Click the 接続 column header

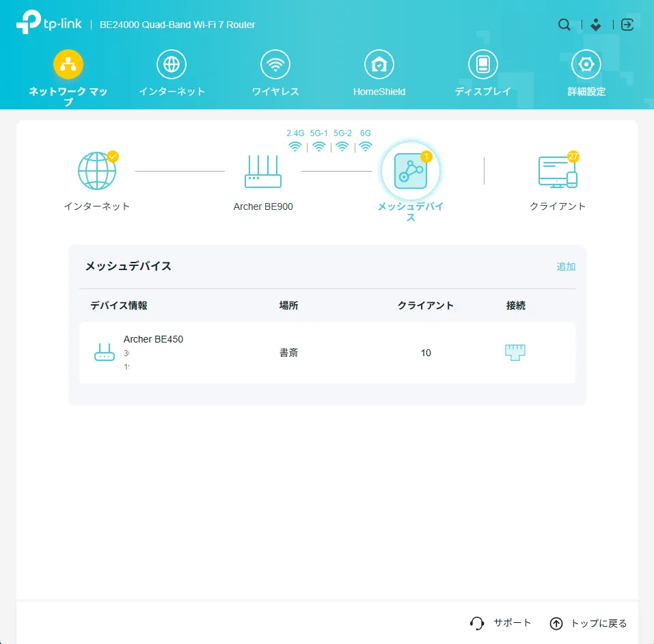click(516, 306)
